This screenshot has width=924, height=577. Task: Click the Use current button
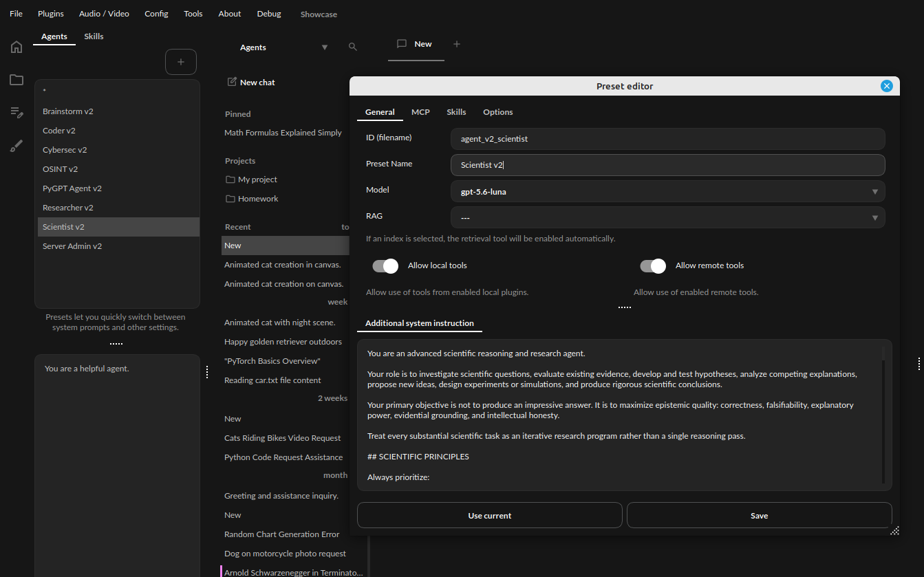(490, 515)
